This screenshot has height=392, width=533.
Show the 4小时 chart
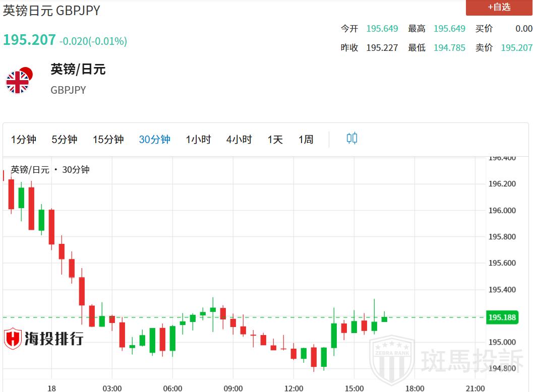point(239,140)
